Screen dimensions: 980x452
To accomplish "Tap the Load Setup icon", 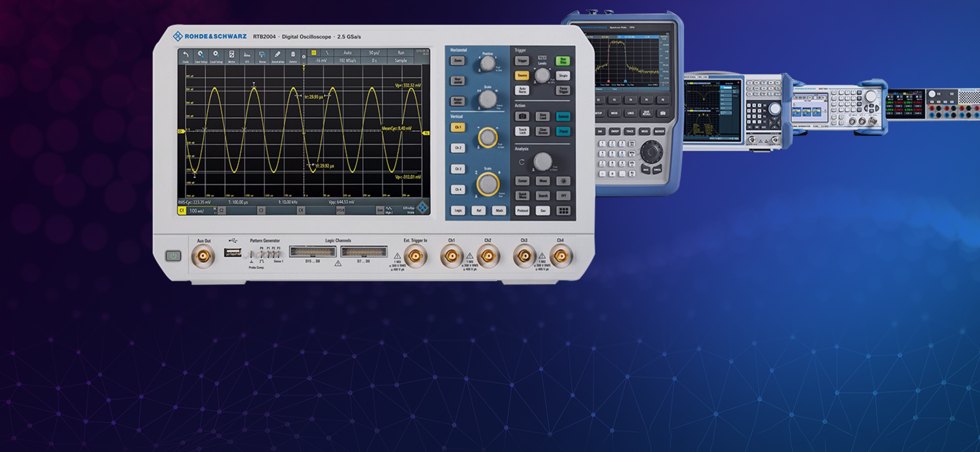I will click(216, 56).
